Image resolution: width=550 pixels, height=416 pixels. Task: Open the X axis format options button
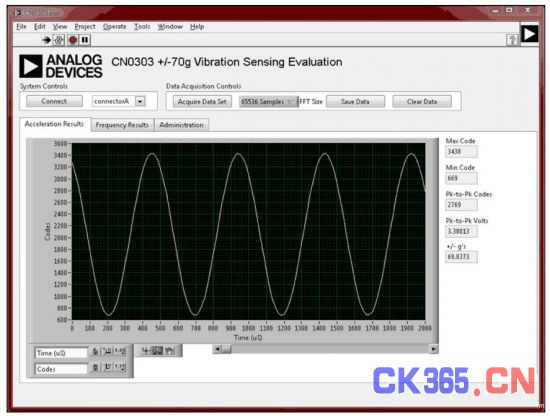[x=120, y=351]
